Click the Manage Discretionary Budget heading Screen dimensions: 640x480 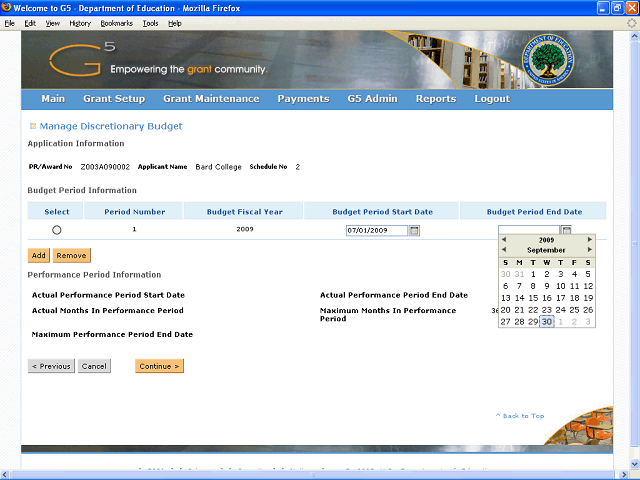[x=111, y=126]
